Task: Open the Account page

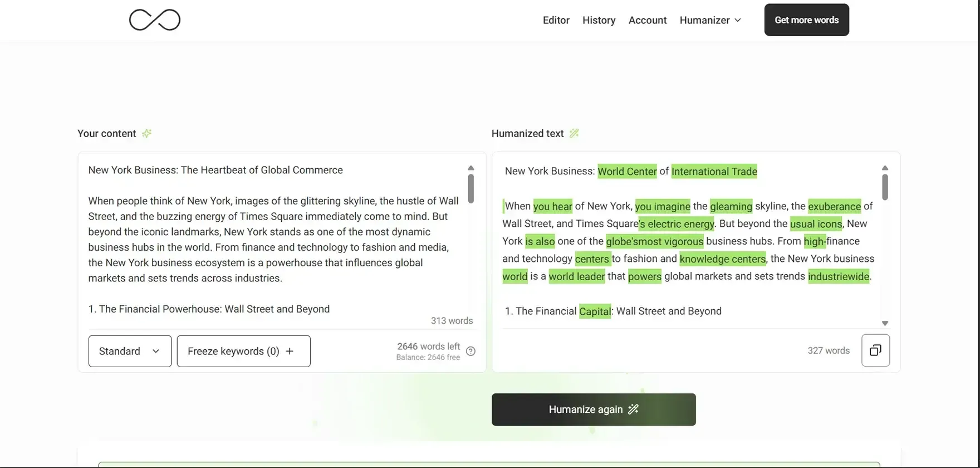Action: tap(647, 20)
